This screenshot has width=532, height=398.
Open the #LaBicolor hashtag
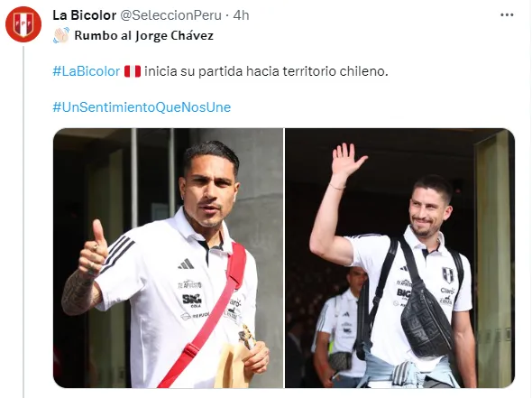[x=87, y=71]
